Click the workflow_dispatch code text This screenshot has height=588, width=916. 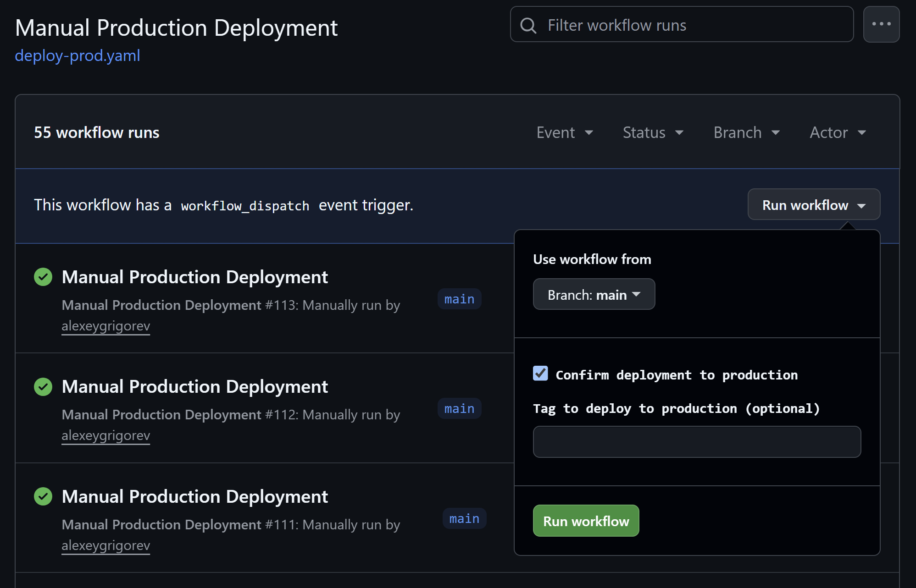pyautogui.click(x=245, y=206)
